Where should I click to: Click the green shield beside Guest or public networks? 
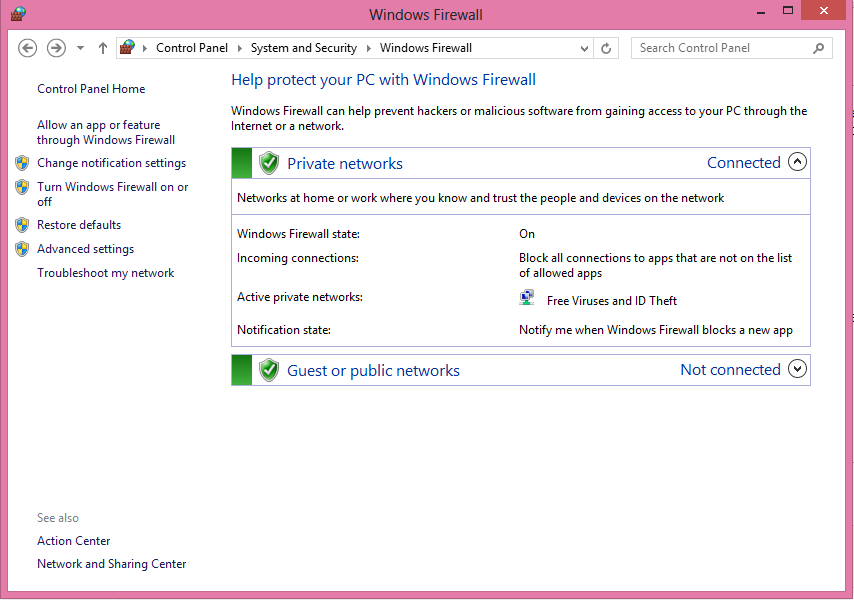268,370
